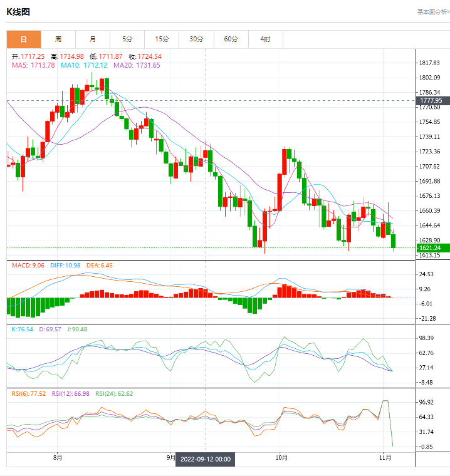Click the 96.92 RSI axis label
Image resolution: width=450 pixels, height=476 pixels.
pos(426,402)
